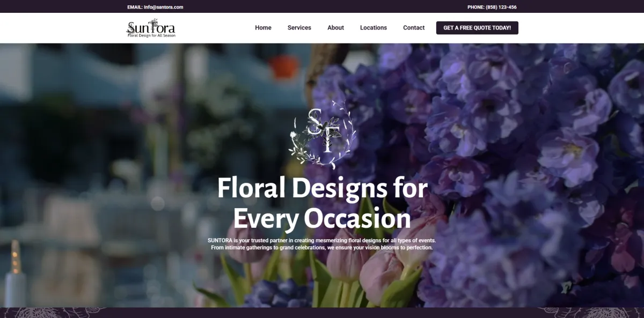The height and width of the screenshot is (318, 644).
Task: Open the Services navigation link
Action: (x=299, y=28)
